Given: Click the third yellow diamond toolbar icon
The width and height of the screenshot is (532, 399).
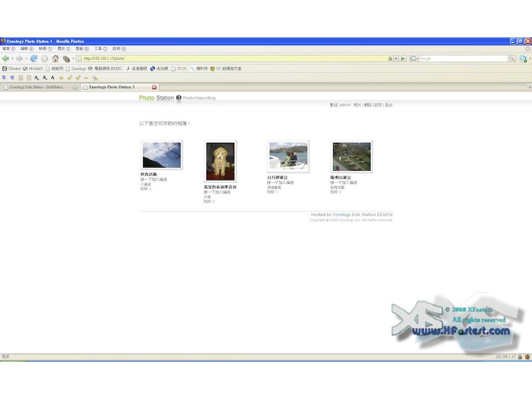Looking at the screenshot, I should pos(78,78).
